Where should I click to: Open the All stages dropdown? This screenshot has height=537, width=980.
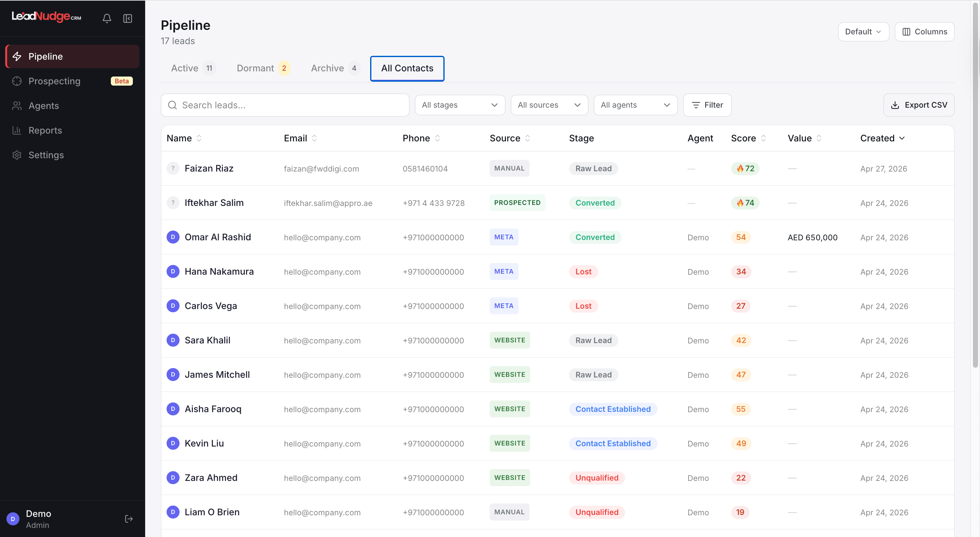[x=460, y=105]
